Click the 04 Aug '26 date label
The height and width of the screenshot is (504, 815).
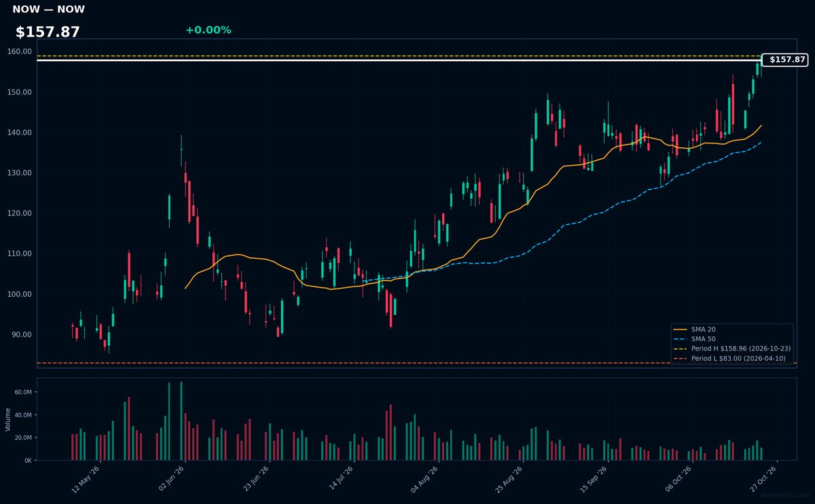click(x=424, y=480)
